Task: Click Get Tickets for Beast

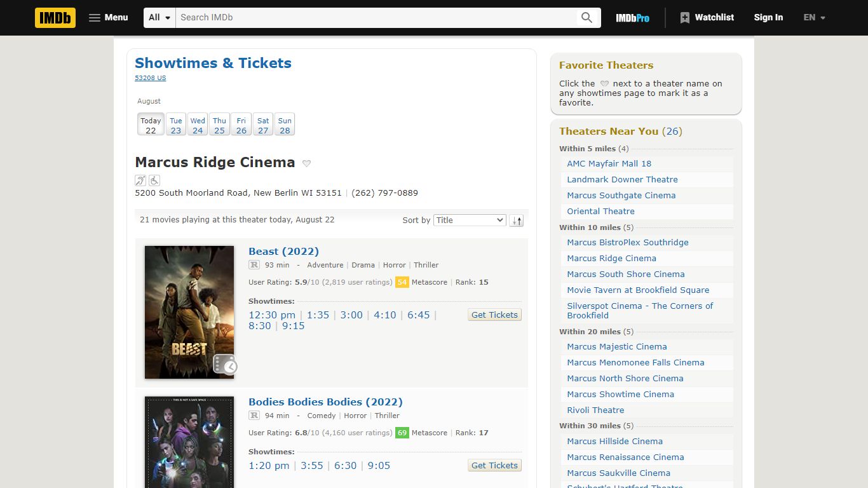Action: click(x=494, y=315)
